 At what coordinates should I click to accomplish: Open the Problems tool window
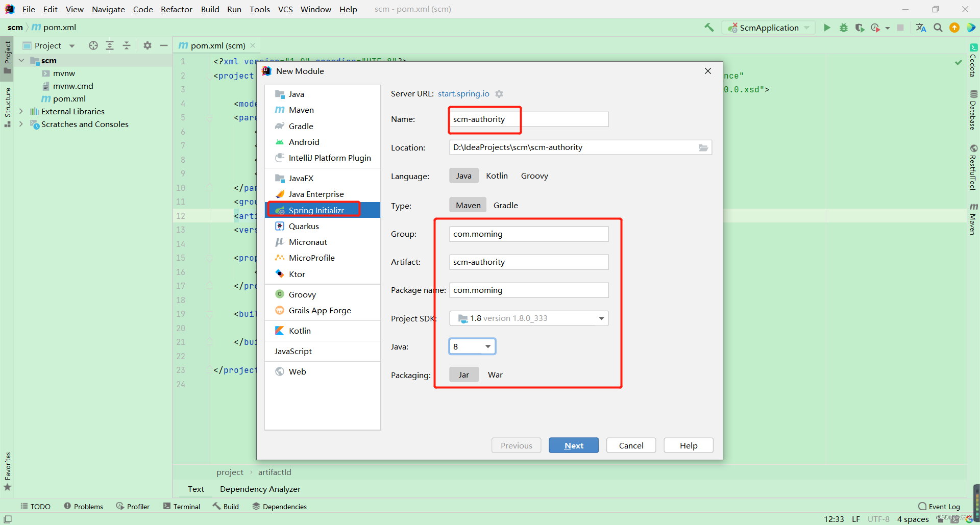83,507
